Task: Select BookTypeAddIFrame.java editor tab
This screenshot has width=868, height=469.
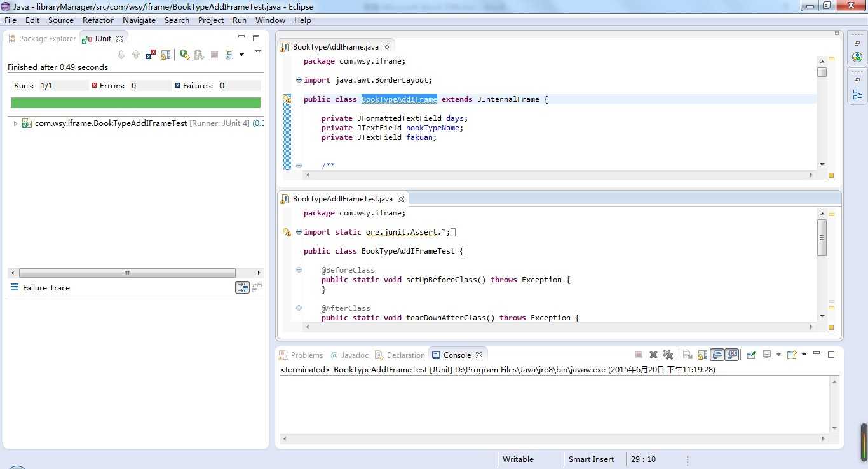Action: pos(336,47)
